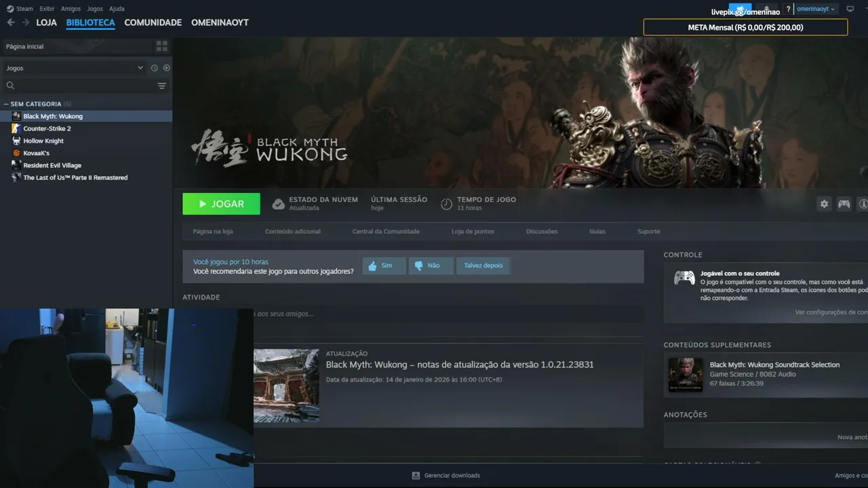Select Black Myth: Wukong in the list

click(x=86, y=117)
